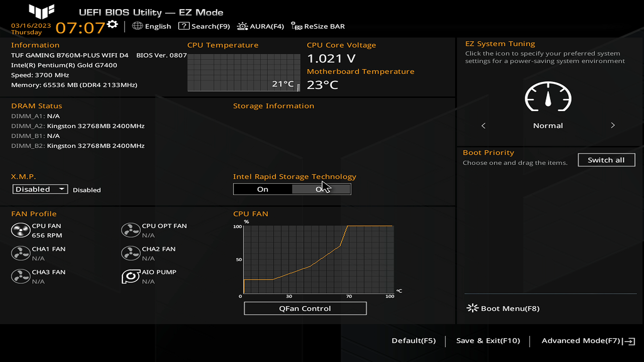Open the ReSize BAR option

(x=318, y=26)
